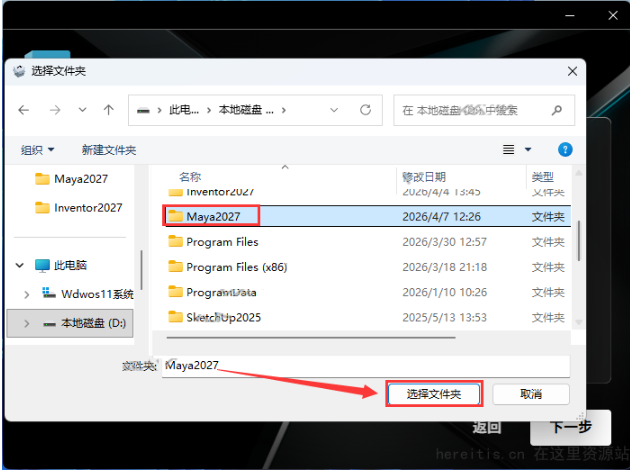630x470 pixels.
Task: Click the magnifier search icon
Action: [557, 110]
